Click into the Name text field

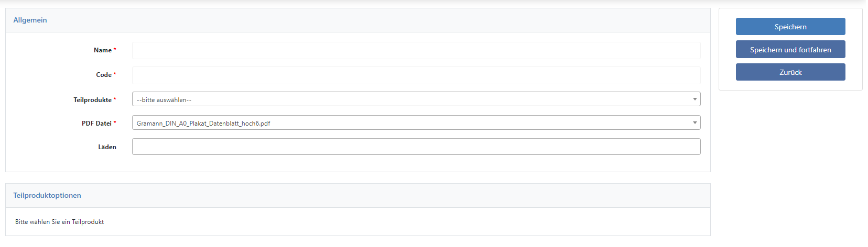pyautogui.click(x=416, y=50)
